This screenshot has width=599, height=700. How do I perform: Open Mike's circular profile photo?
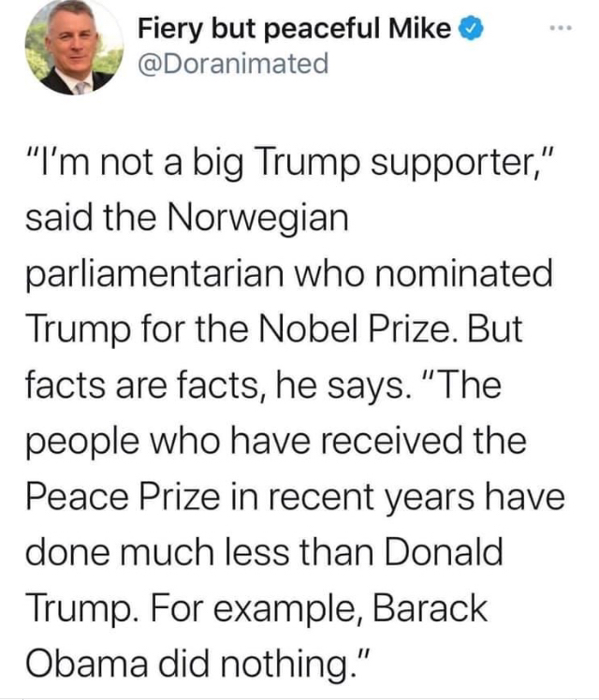click(x=74, y=48)
